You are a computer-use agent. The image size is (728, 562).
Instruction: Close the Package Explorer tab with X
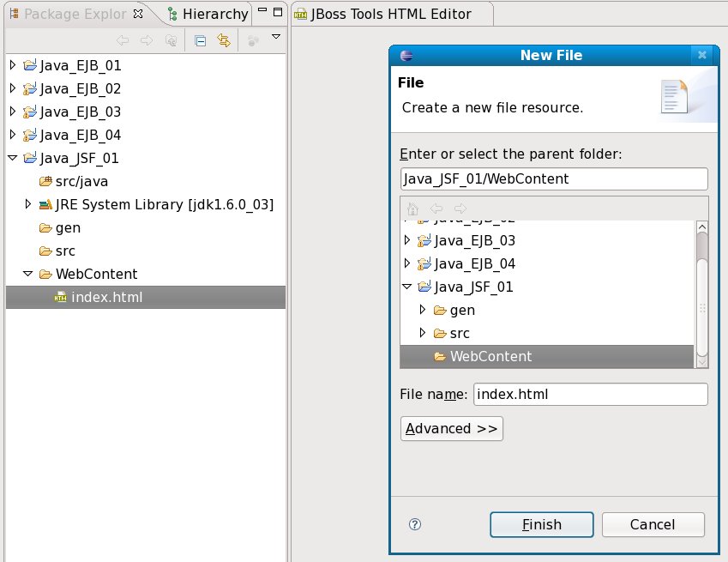139,14
